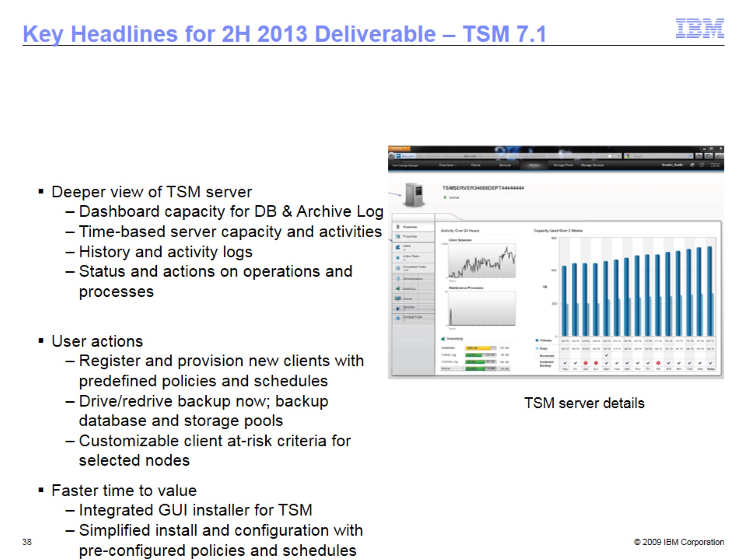Expand the Inventory section
Image resolution: width=747 pixels, height=560 pixels.
point(453,338)
